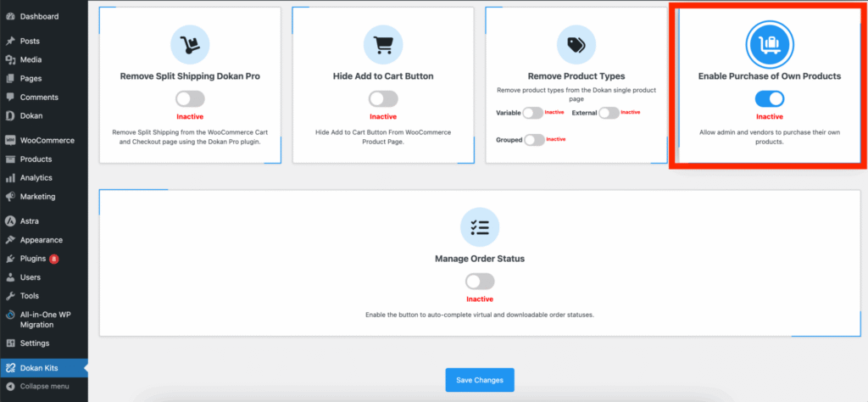Click the Settings sliders icon in sidebar
Viewport: 868px width, 402px height.
(10, 343)
